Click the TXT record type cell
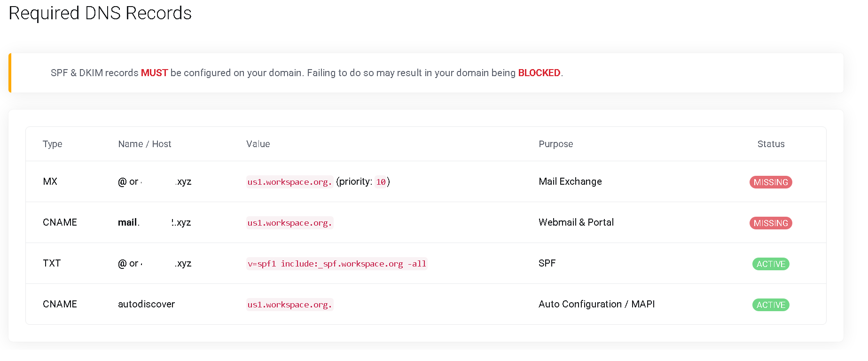The image size is (868, 361). coord(52,263)
